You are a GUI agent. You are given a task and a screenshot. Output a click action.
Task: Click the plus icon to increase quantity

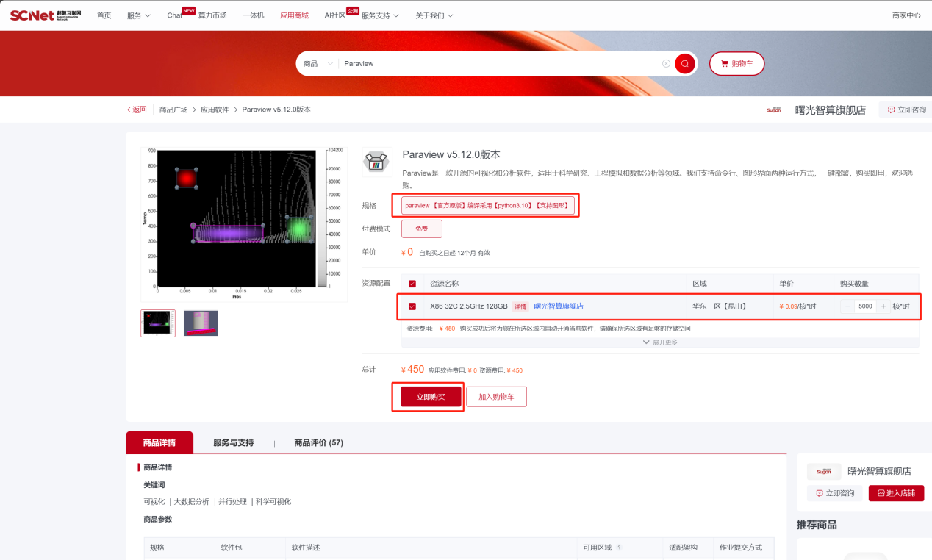point(883,306)
